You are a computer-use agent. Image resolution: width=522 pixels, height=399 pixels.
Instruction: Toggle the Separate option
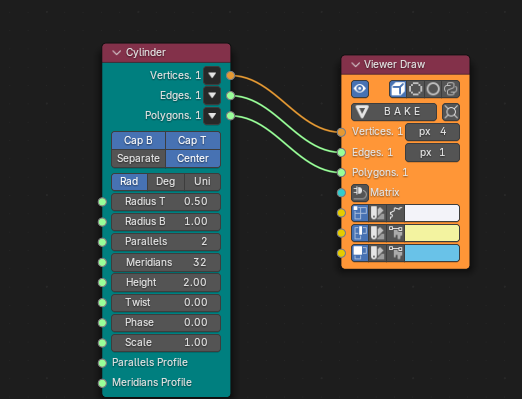(138, 158)
